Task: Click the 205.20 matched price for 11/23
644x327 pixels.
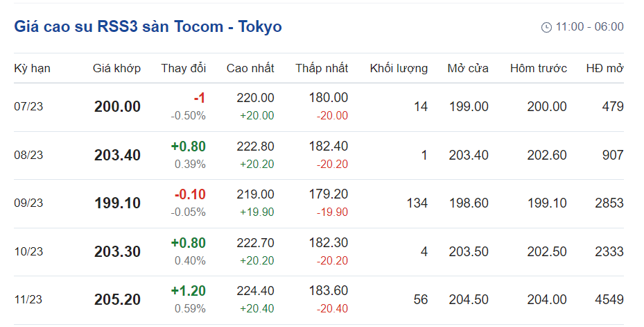Action: pos(117,300)
